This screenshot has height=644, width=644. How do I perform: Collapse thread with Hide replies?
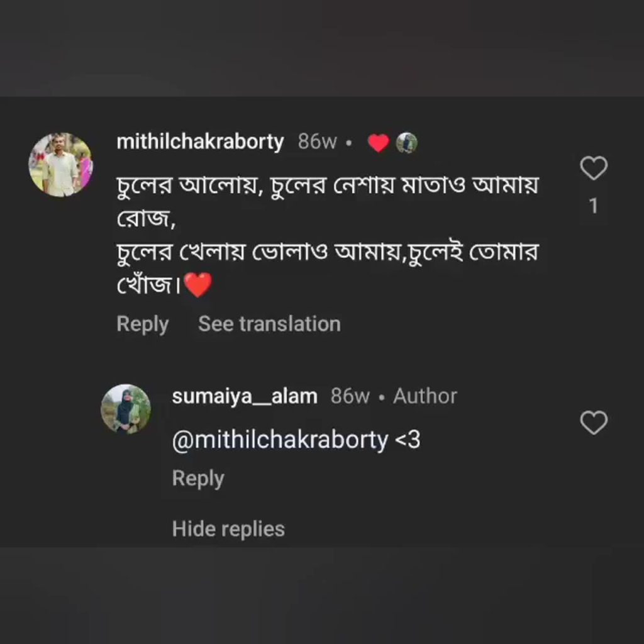pos(228,529)
